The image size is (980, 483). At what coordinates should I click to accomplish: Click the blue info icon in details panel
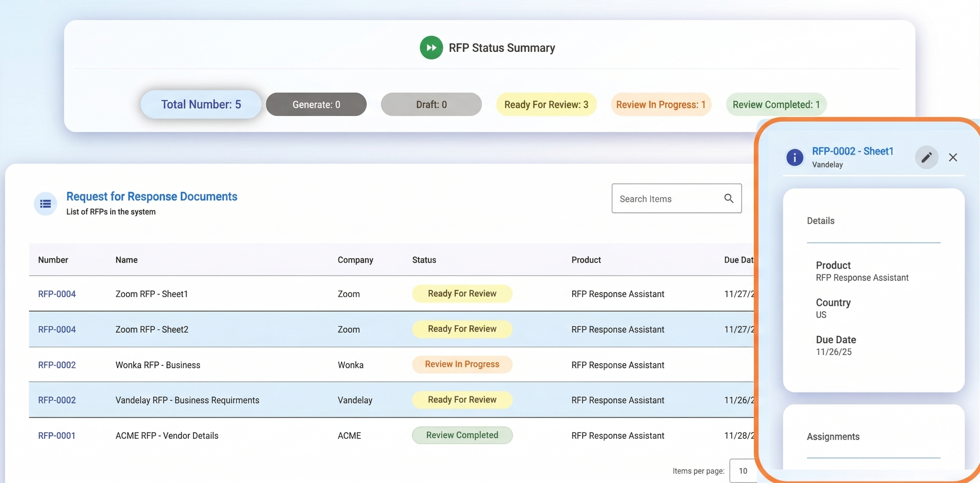pyautogui.click(x=795, y=157)
